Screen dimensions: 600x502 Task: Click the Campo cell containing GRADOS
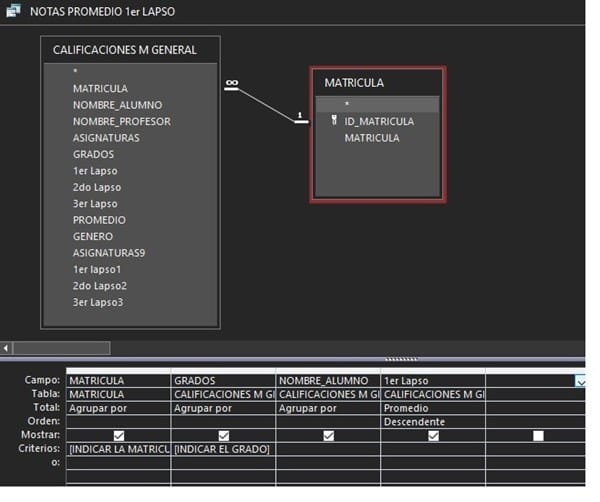coord(223,381)
